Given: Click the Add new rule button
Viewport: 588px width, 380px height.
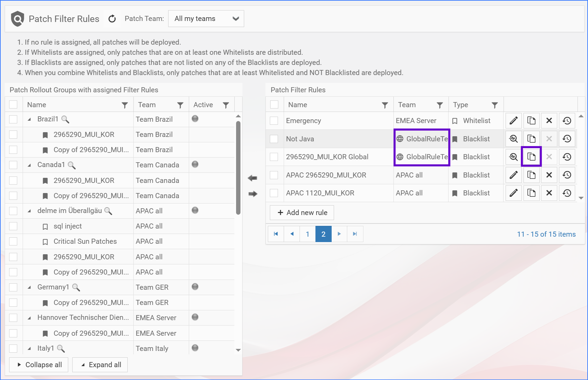Looking at the screenshot, I should pos(302,213).
